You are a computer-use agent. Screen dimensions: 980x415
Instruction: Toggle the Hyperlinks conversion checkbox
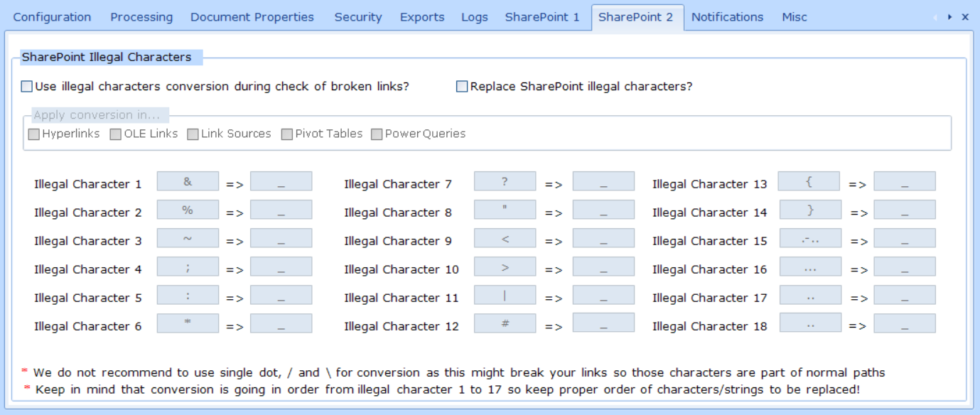point(34,134)
